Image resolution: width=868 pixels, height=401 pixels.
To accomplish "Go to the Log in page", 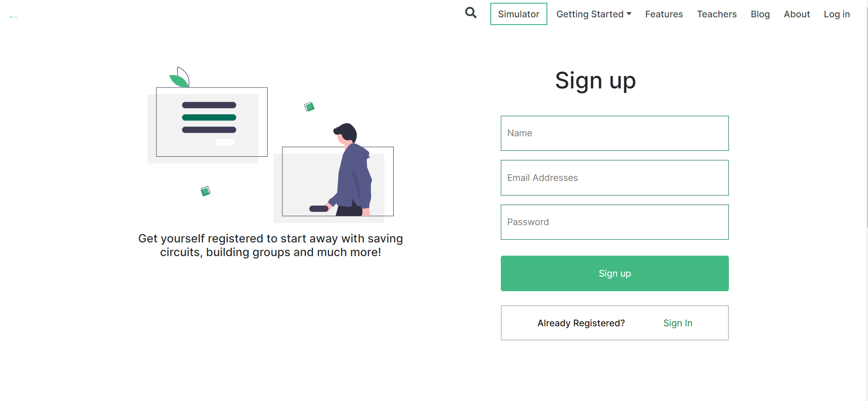I will 837,14.
